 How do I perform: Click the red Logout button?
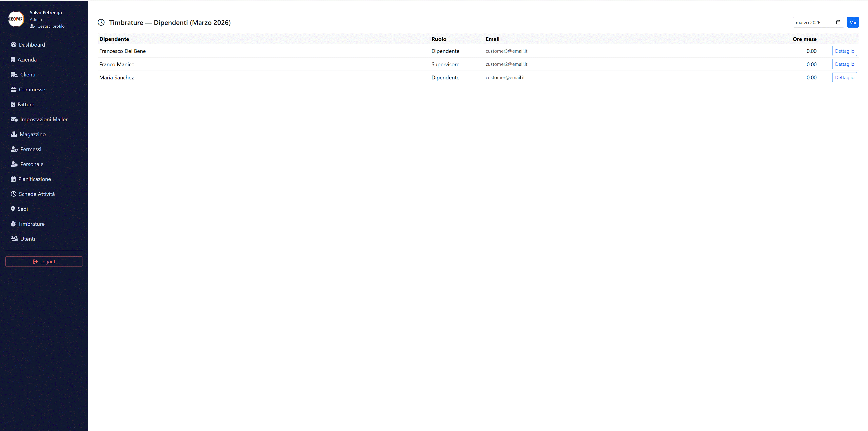click(44, 262)
